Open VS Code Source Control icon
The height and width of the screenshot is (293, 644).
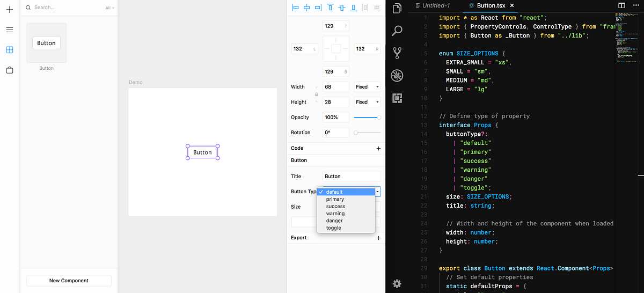coord(397,53)
